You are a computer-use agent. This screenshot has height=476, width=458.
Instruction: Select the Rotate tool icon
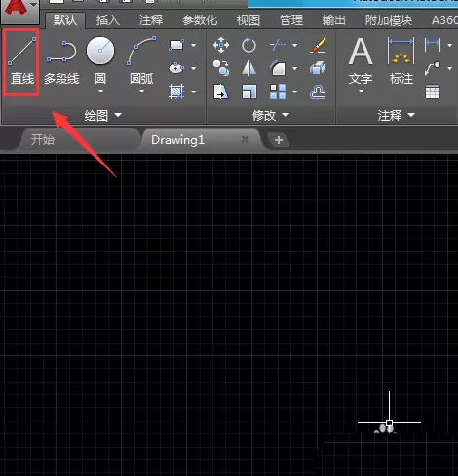coord(248,45)
